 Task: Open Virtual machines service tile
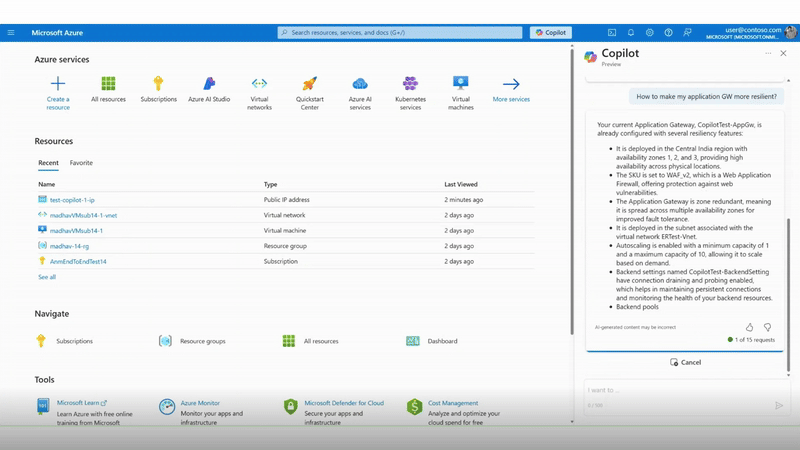point(461,93)
